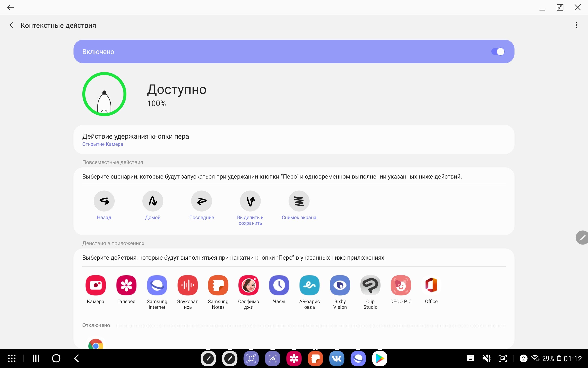Viewport: 588px width, 368px height.
Task: Open Samsung Internet app actions
Action: point(157,292)
